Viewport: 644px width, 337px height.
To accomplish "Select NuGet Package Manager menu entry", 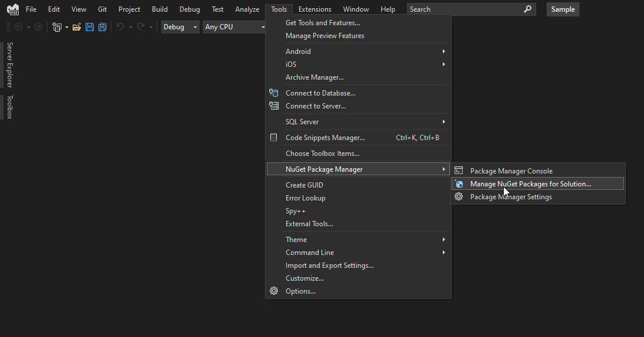I will coord(358,169).
